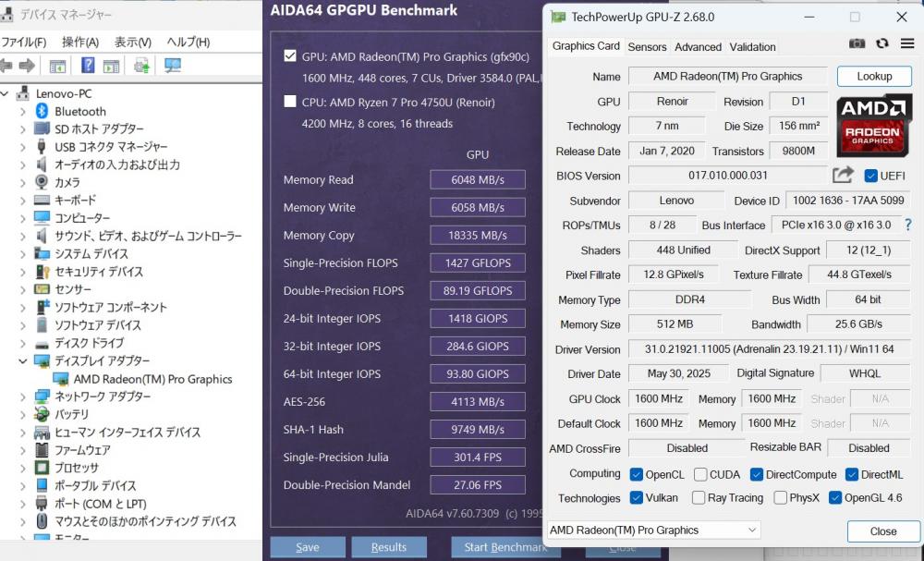Open the ヘルプ(H) menu
924x561 pixels.
[188, 42]
